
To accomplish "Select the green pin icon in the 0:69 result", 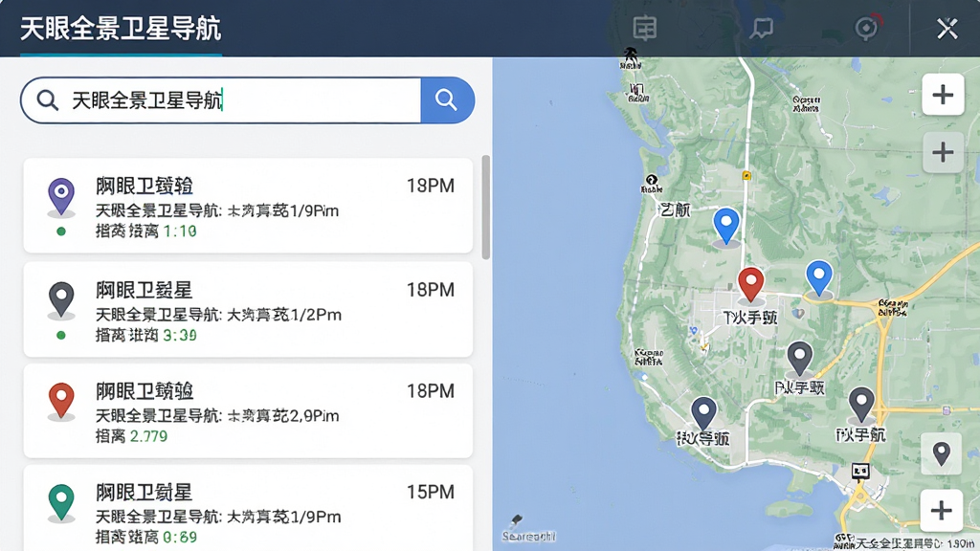I will (61, 502).
